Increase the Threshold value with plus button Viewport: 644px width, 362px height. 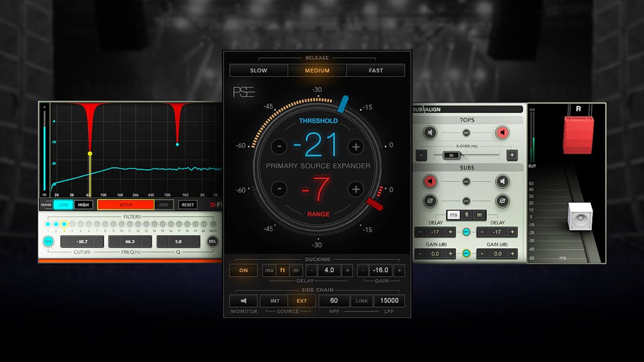[356, 146]
